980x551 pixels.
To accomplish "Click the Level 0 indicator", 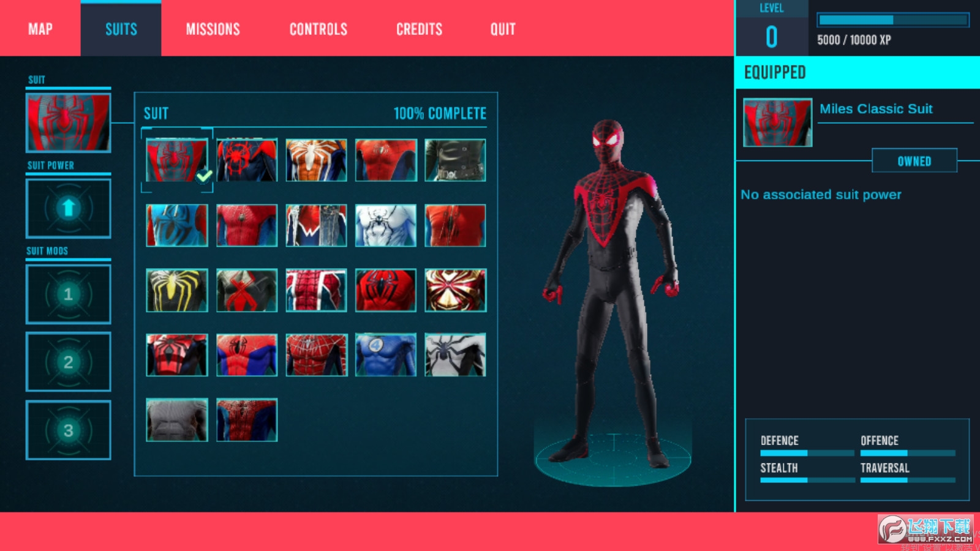I will tap(772, 28).
